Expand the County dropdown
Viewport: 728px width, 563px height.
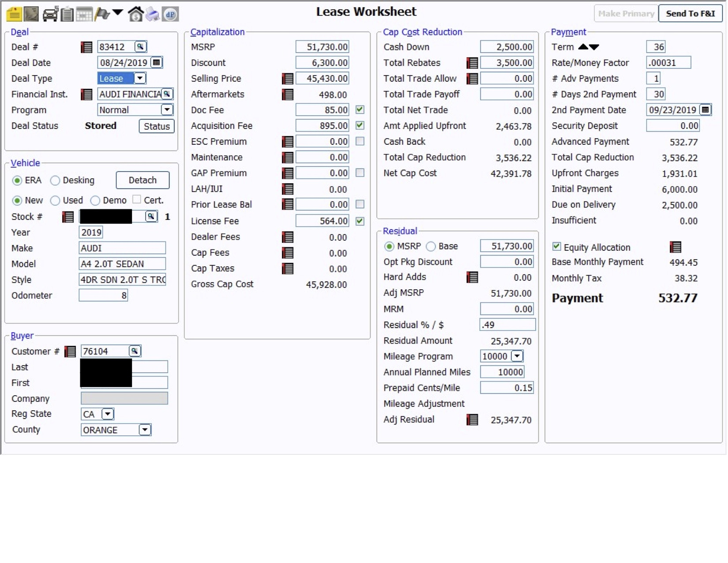pyautogui.click(x=145, y=430)
